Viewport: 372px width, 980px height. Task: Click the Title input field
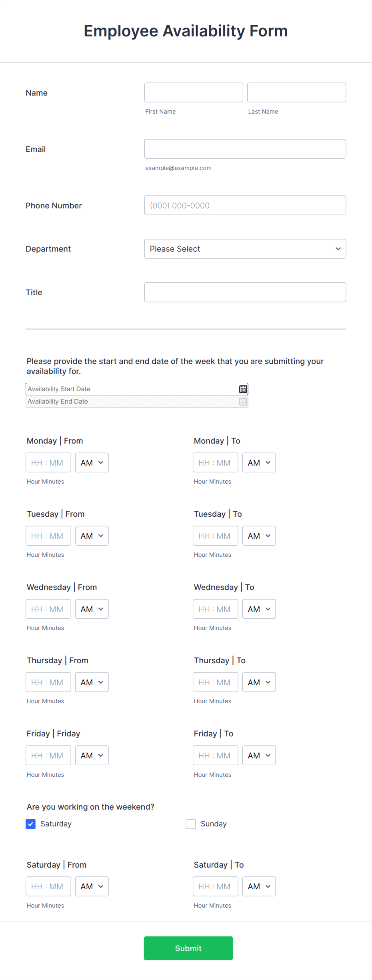(245, 292)
